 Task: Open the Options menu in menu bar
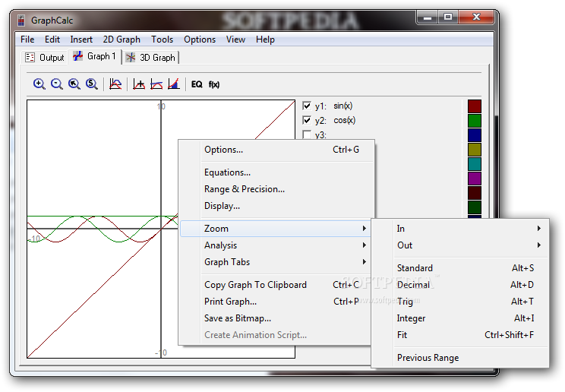[200, 40]
